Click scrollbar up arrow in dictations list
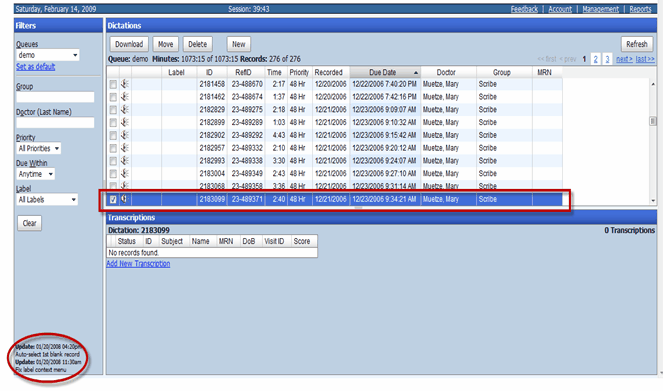Screen dimensions: 663x391 pyautogui.click(x=653, y=85)
